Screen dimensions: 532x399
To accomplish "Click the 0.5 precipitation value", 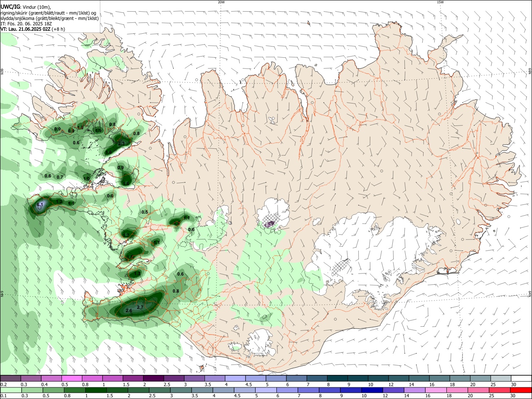I will coord(145,212).
